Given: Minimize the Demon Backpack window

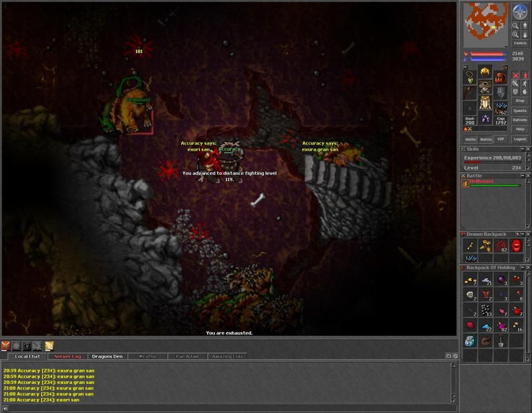Looking at the screenshot, I should coord(523,234).
